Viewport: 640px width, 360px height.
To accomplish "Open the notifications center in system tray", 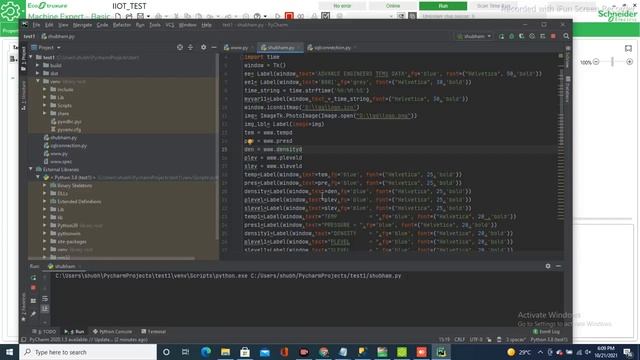I will click(x=628, y=352).
